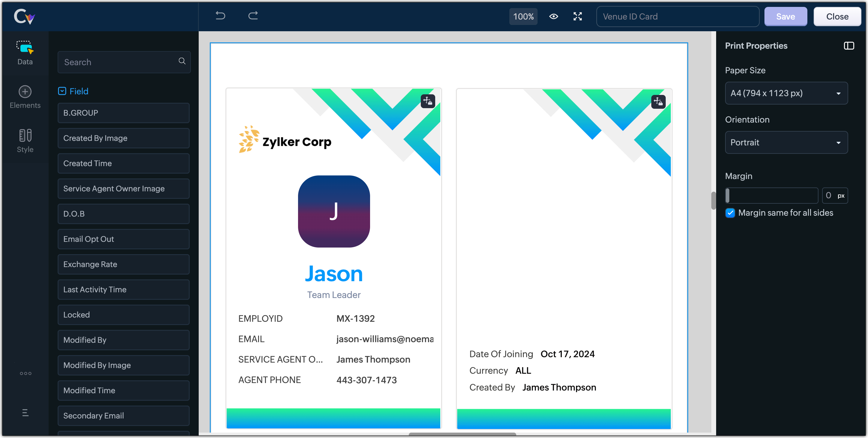The image size is (868, 438).
Task: Click the Save button
Action: pyautogui.click(x=785, y=17)
